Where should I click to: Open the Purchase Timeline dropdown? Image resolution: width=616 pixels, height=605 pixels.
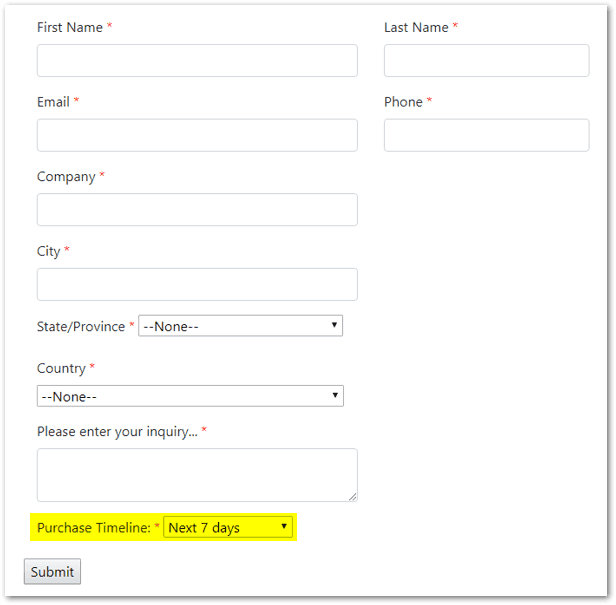228,527
